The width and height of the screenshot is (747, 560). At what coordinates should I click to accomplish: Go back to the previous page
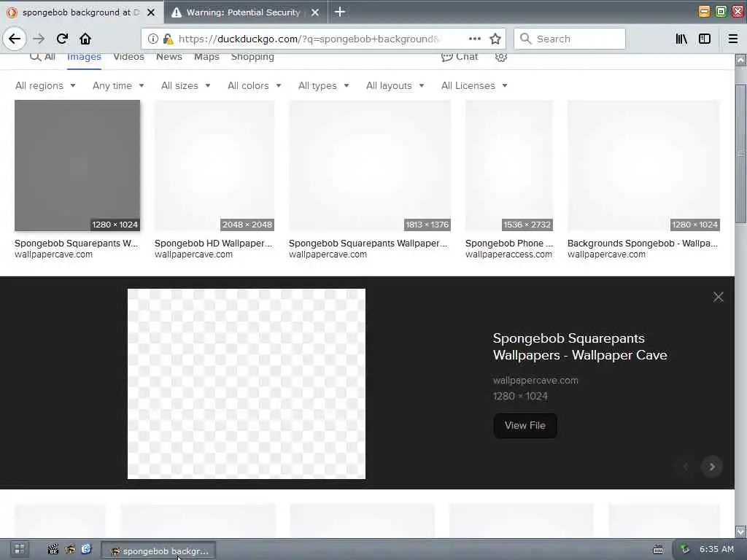coord(15,39)
